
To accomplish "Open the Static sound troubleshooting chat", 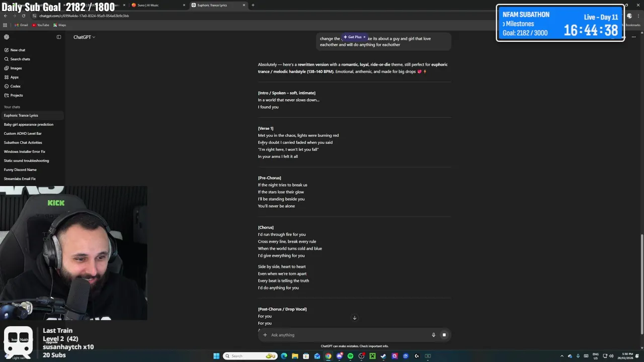I will click(32, 160).
